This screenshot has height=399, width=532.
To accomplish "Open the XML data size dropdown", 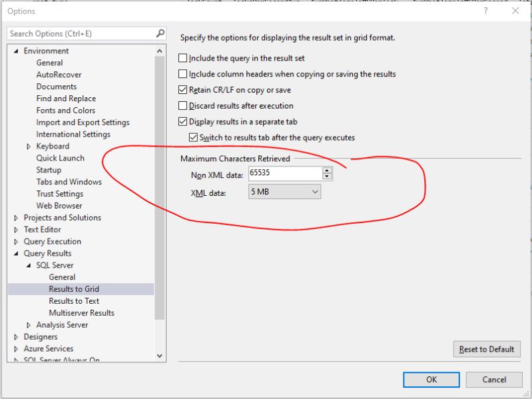I will pos(285,192).
